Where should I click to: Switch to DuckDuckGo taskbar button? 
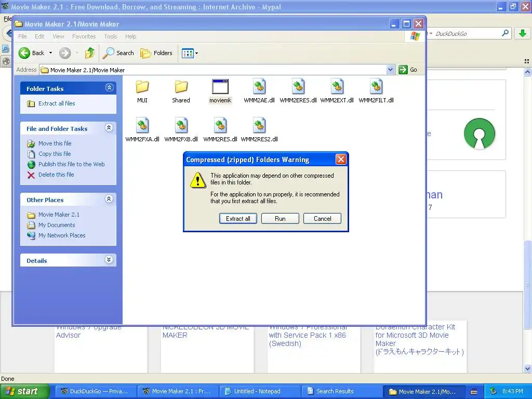click(x=96, y=392)
